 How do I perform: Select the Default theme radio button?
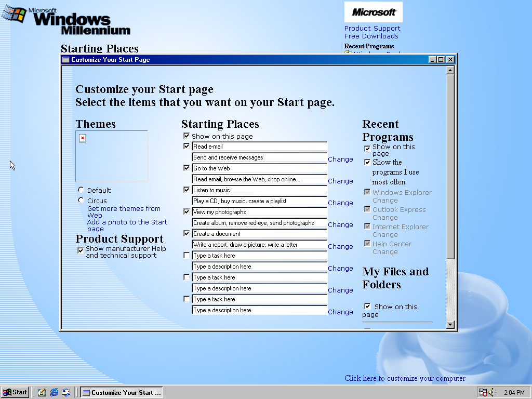[x=81, y=190]
